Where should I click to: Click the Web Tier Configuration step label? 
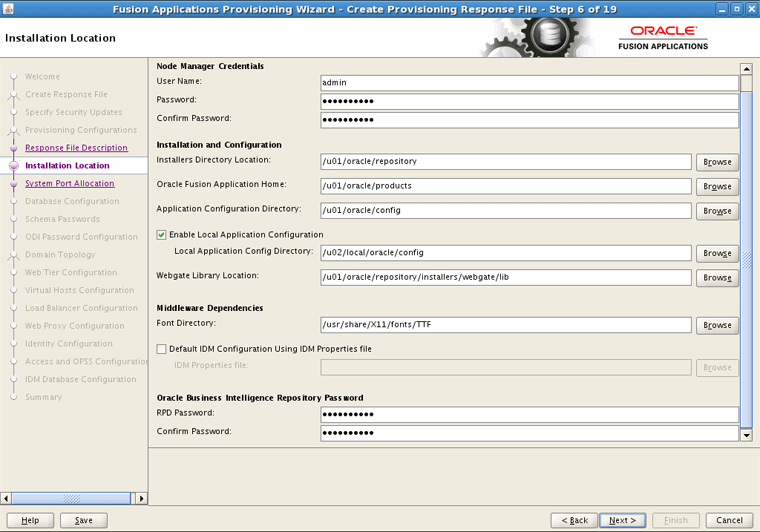point(71,272)
